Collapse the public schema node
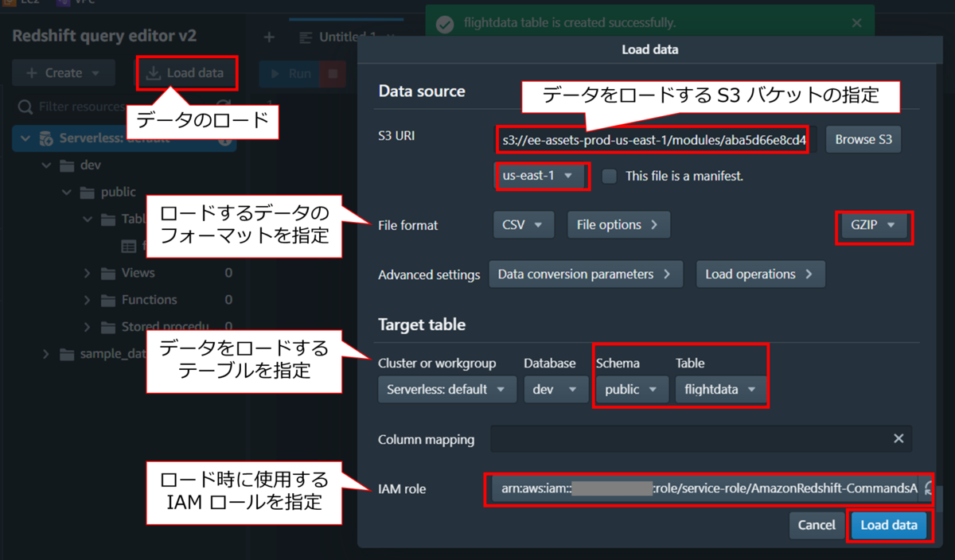Screen dimensions: 955x560 (x=67, y=192)
